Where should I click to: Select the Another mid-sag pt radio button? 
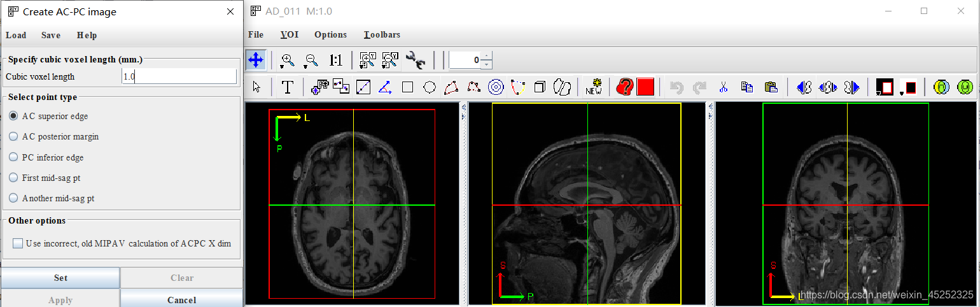click(13, 198)
